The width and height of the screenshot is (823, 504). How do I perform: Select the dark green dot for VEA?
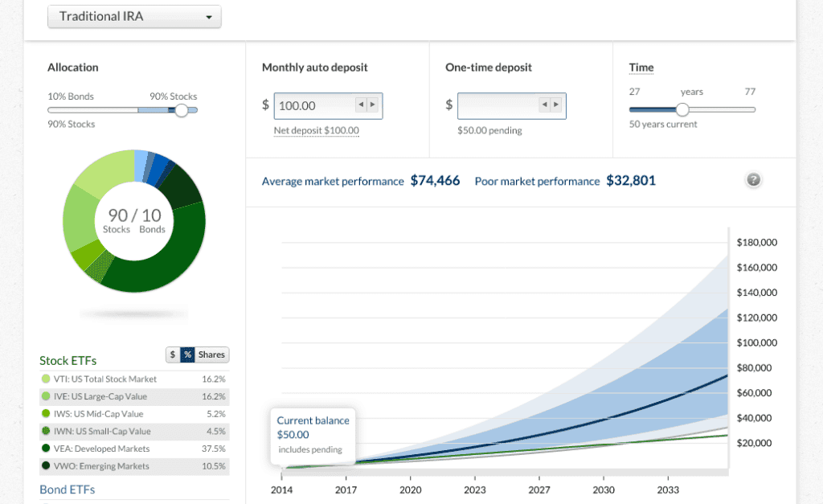(47, 449)
